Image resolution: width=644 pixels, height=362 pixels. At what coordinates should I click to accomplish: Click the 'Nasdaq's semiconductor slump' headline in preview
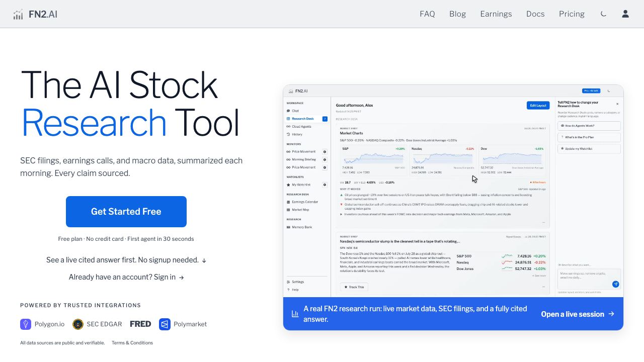(400, 241)
